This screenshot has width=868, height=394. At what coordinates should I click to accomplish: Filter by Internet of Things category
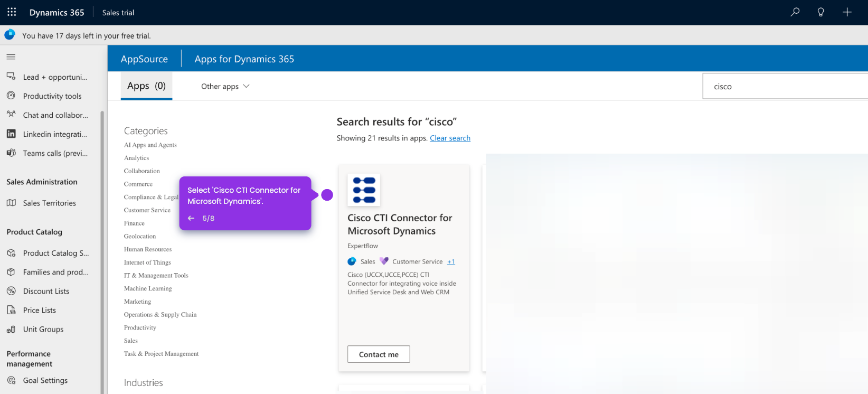click(147, 262)
